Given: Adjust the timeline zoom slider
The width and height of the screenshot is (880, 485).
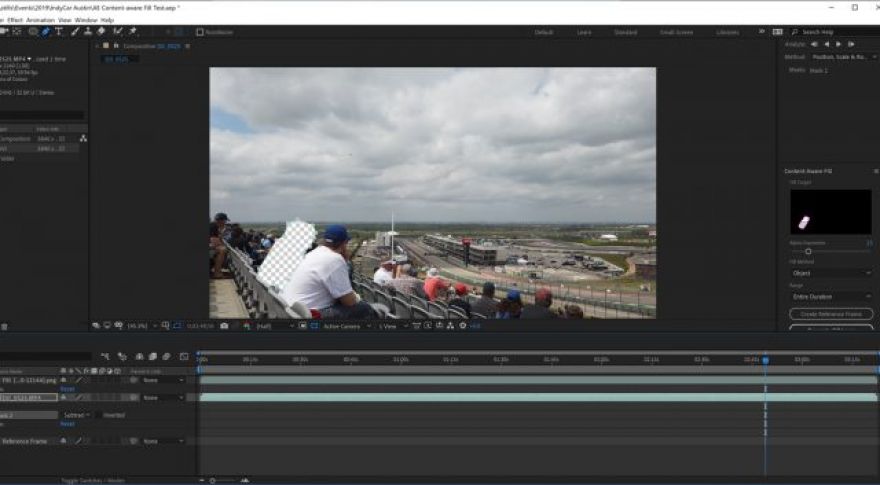Looking at the screenshot, I should pos(212,481).
